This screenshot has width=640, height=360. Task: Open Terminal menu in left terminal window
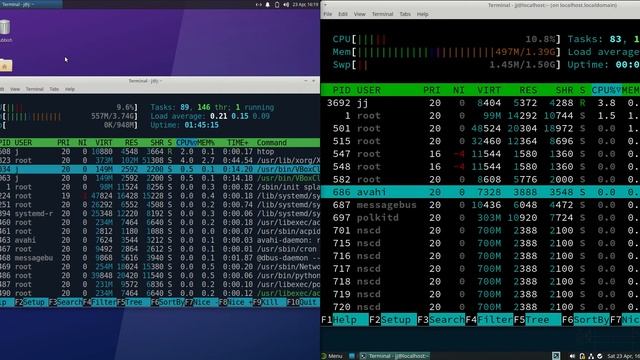click(x=35, y=89)
